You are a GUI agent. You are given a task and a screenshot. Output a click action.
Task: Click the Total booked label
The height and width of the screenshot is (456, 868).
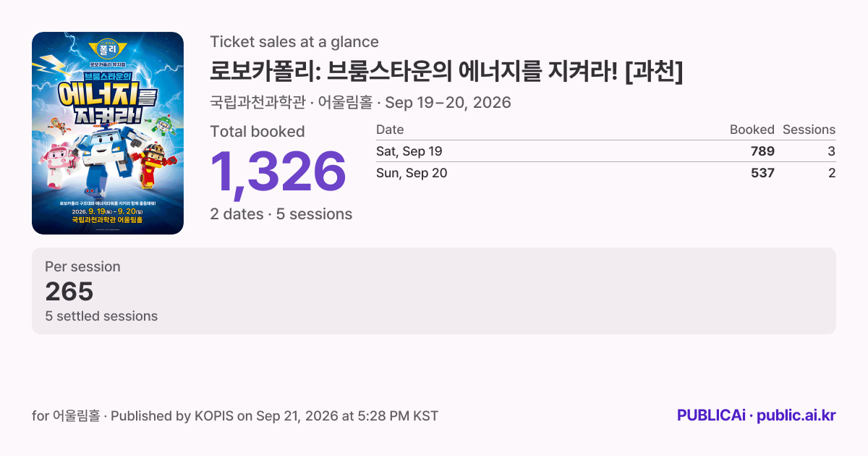(x=258, y=132)
